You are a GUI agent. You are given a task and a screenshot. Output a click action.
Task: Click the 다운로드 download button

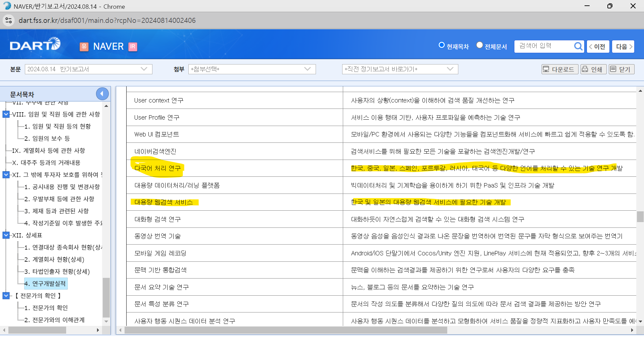tap(560, 69)
